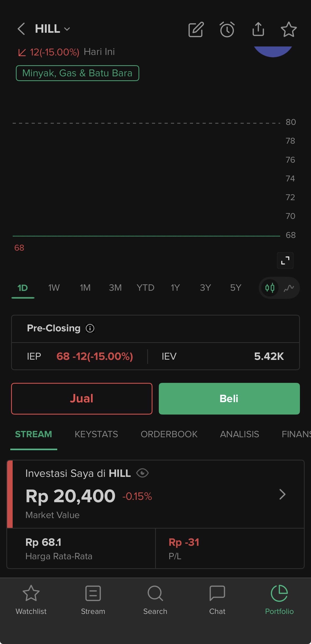Tap the back arrow icon
Viewport: 311px width, 644px height.
[21, 29]
